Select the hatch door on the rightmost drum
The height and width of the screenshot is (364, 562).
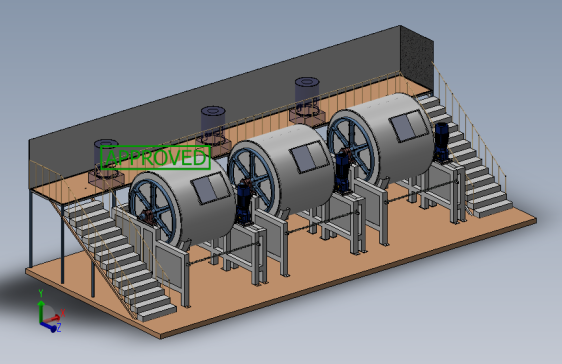tap(410, 126)
